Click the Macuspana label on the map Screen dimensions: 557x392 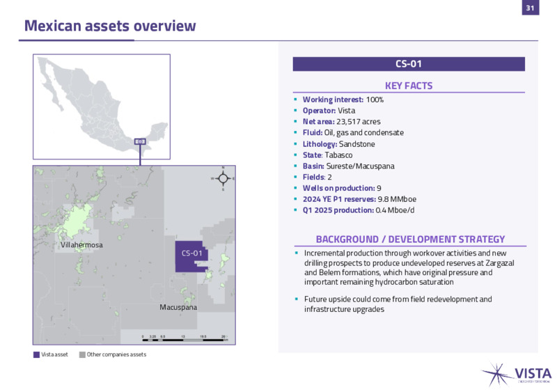178,308
